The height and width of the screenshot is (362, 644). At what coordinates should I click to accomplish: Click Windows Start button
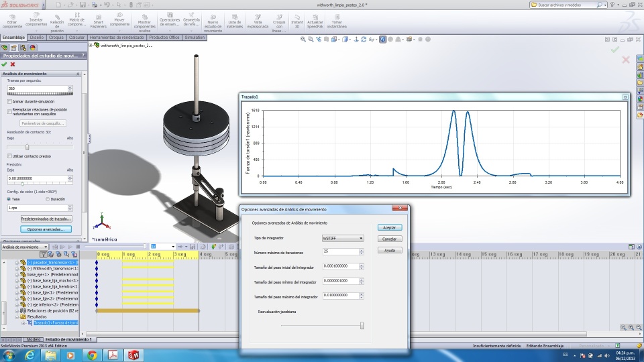[9, 355]
